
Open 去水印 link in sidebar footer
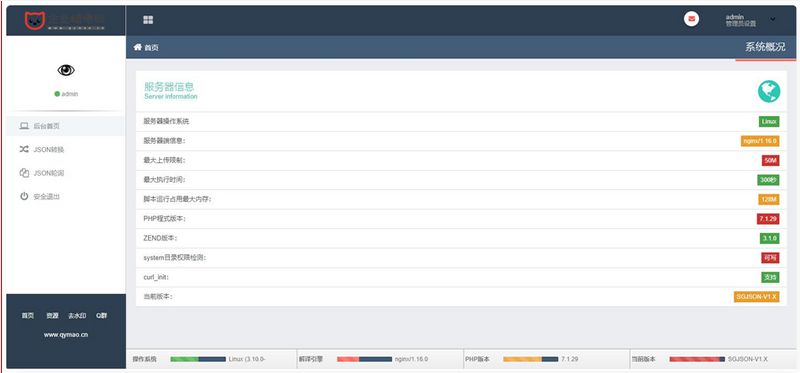pos(77,316)
